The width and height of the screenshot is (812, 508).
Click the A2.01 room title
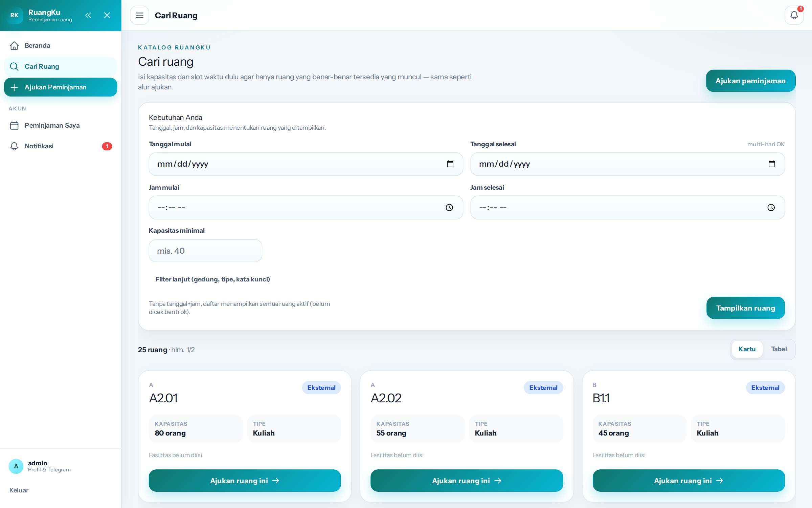[163, 398]
